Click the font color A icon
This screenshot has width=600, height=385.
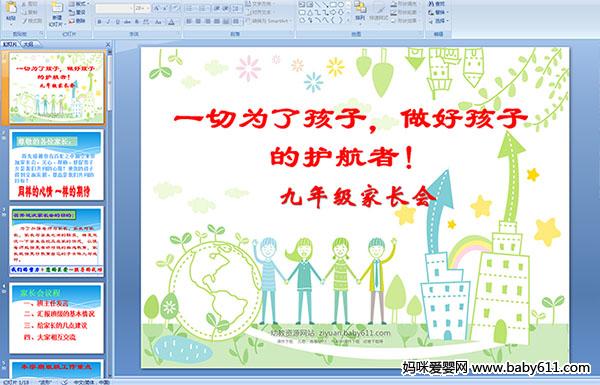172,22
